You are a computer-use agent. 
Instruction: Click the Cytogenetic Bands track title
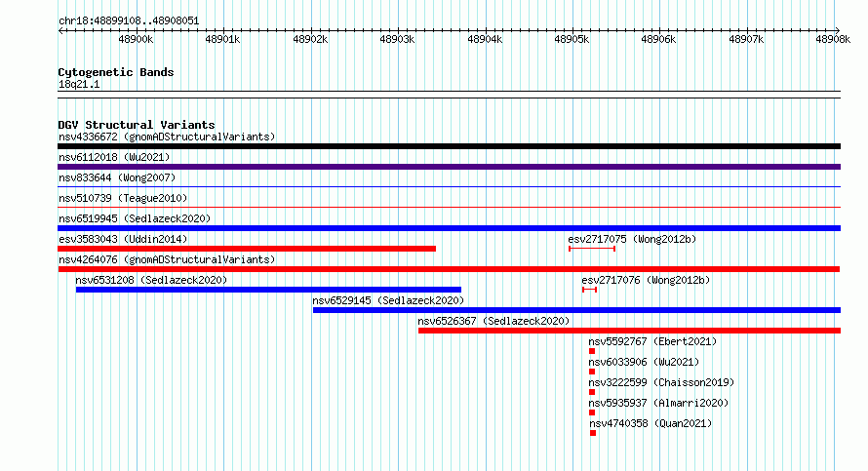(x=116, y=72)
